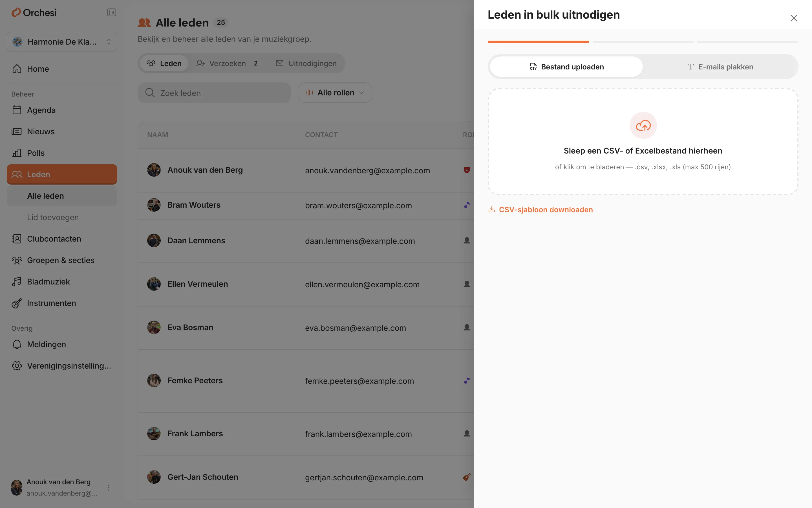This screenshot has width=812, height=508.
Task: Expand the Harmonie De Kla... group switcher
Action: tap(62, 42)
